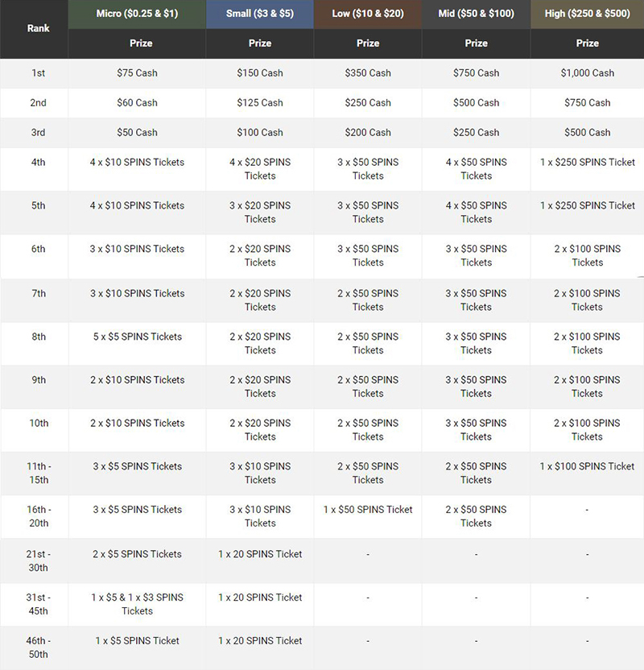The height and width of the screenshot is (670, 644).
Task: Click the Prize subheader under the High column
Action: pyautogui.click(x=587, y=43)
